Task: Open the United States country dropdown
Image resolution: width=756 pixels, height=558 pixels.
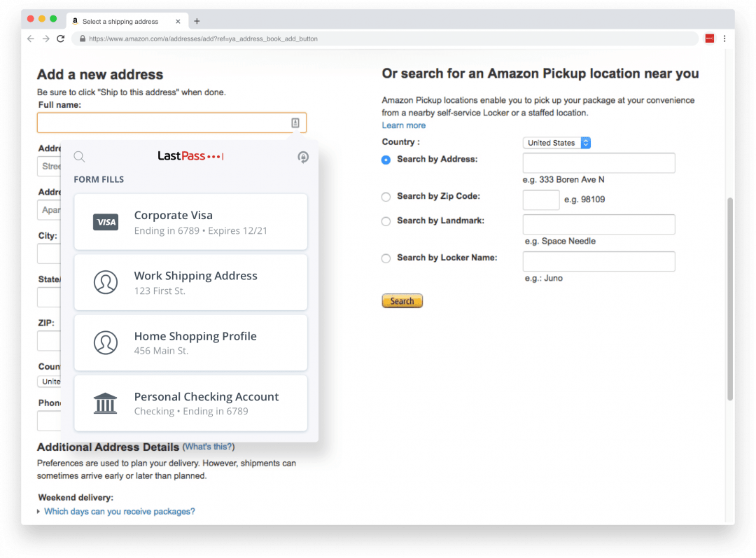Action: coord(557,143)
